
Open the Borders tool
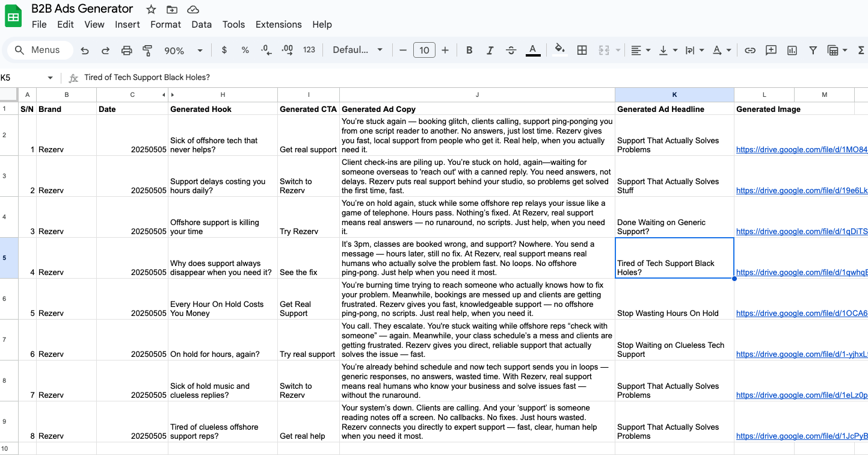point(582,50)
